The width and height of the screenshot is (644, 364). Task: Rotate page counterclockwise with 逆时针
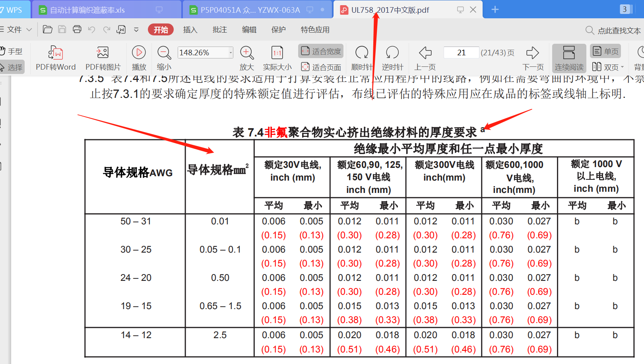coord(392,53)
